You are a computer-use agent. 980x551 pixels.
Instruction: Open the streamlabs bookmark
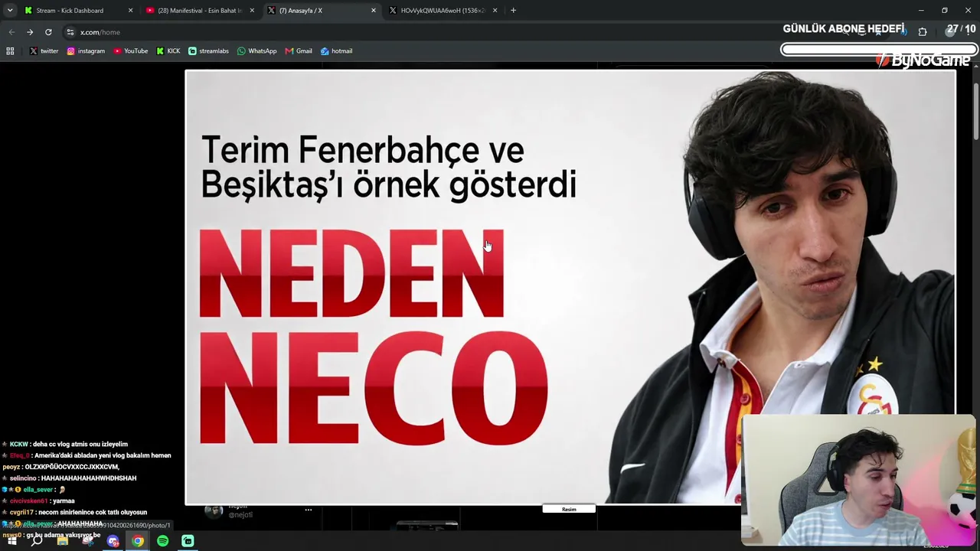coord(208,51)
